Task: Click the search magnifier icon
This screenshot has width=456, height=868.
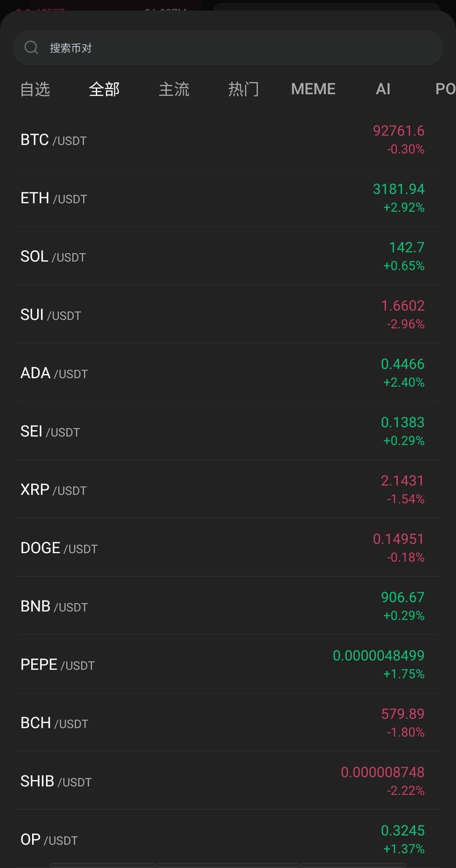Action: pos(31,47)
